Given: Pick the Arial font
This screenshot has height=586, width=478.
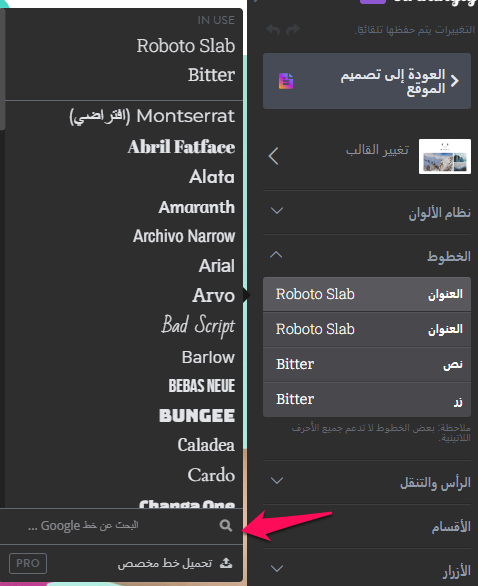Looking at the screenshot, I should [x=217, y=266].
